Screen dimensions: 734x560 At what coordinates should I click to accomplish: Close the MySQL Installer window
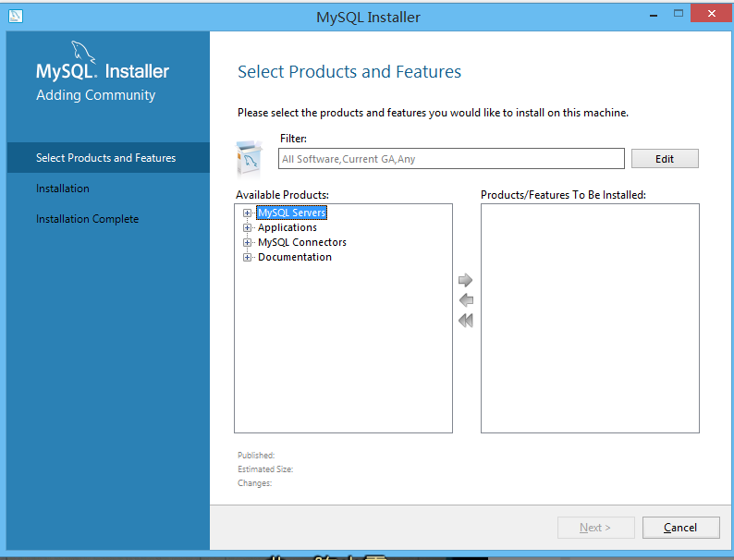point(712,13)
